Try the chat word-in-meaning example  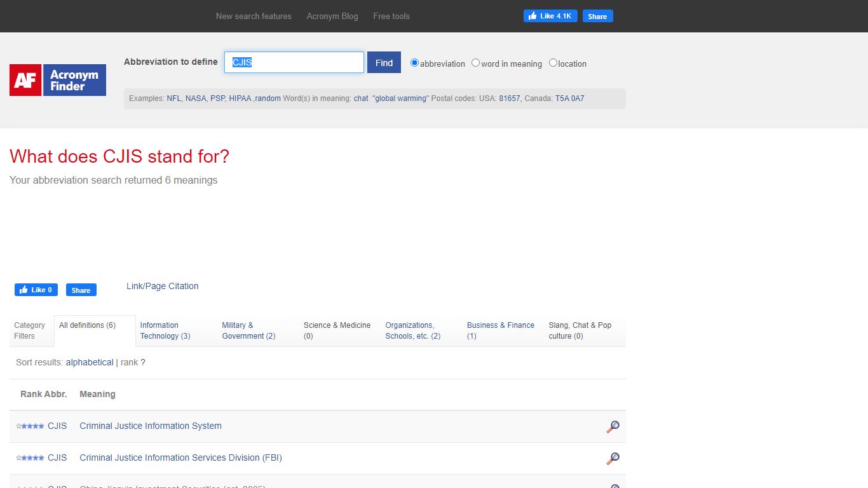pyautogui.click(x=361, y=98)
